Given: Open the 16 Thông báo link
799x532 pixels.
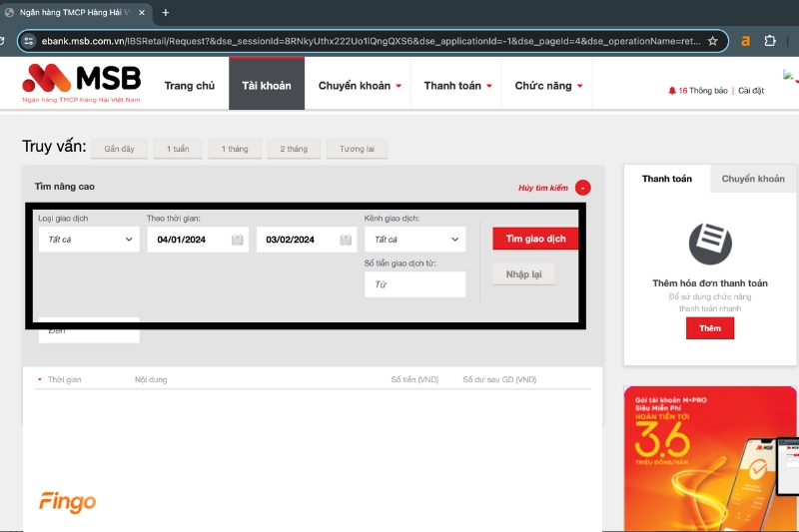Looking at the screenshot, I should (703, 91).
